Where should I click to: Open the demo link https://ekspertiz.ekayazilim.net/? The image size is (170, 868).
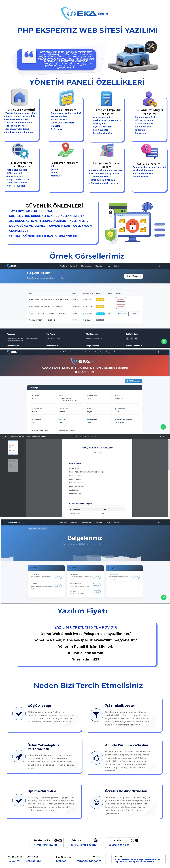click(x=102, y=634)
